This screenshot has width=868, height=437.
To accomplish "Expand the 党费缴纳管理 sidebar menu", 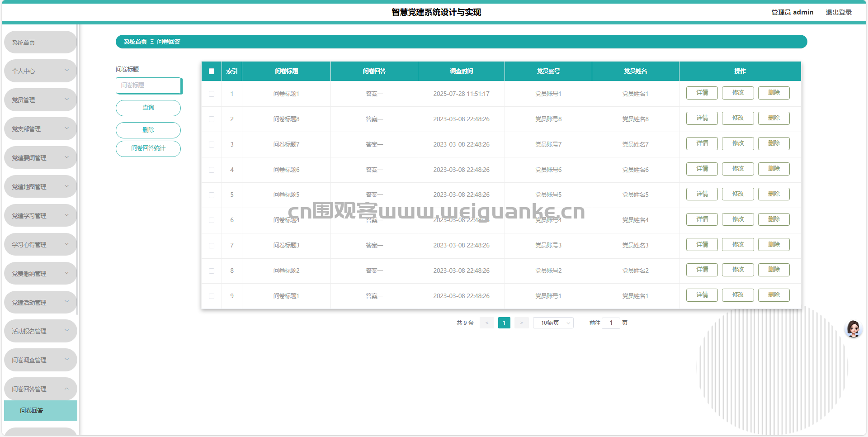I will [x=41, y=274].
